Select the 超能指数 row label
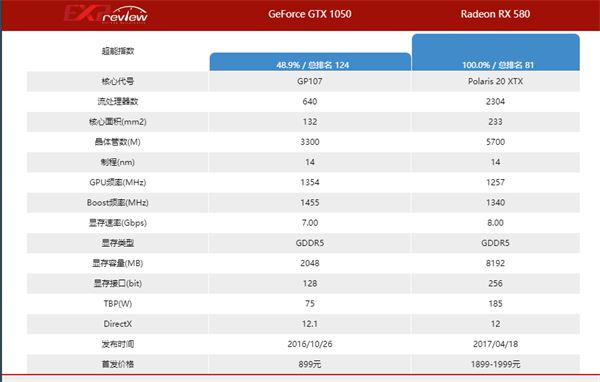This screenshot has height=382, width=600. point(118,51)
